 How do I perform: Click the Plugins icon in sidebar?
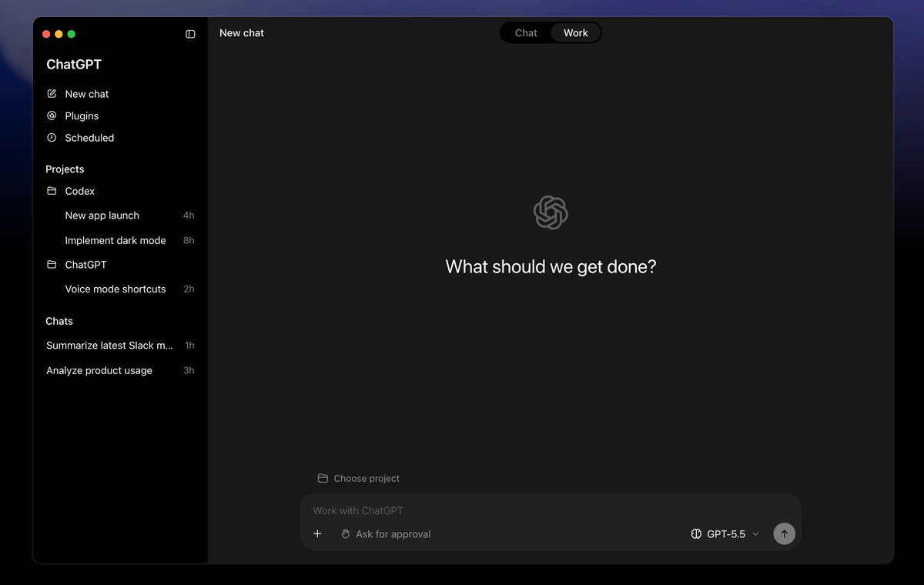[52, 115]
